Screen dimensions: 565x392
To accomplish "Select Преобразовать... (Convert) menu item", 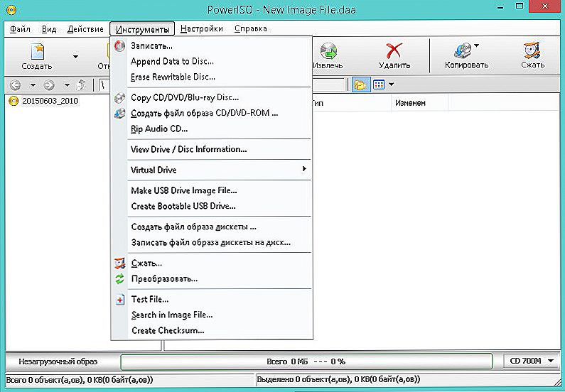I will pyautogui.click(x=164, y=278).
